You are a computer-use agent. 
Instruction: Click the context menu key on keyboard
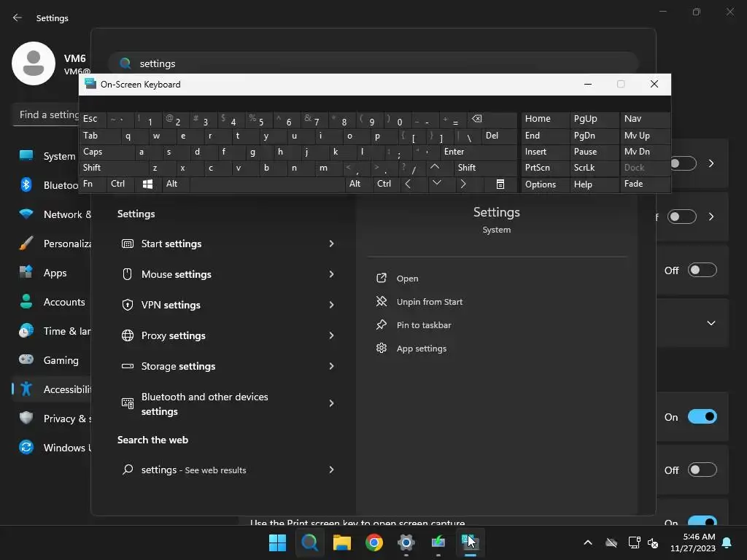(x=500, y=184)
